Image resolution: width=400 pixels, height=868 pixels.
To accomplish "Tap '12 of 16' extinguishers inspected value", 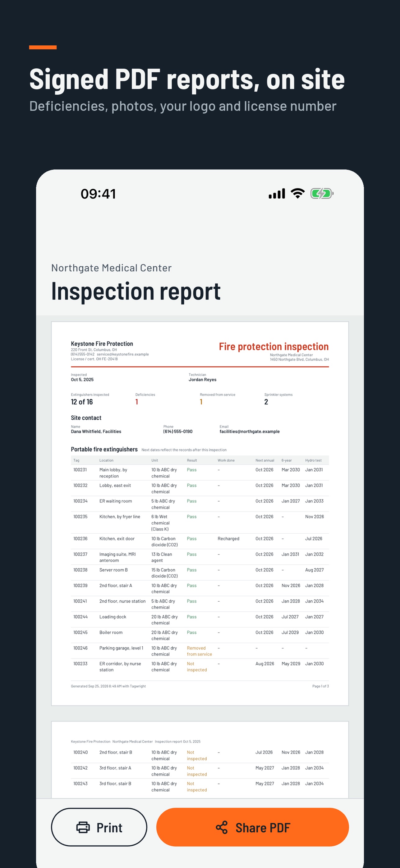I will (82, 402).
